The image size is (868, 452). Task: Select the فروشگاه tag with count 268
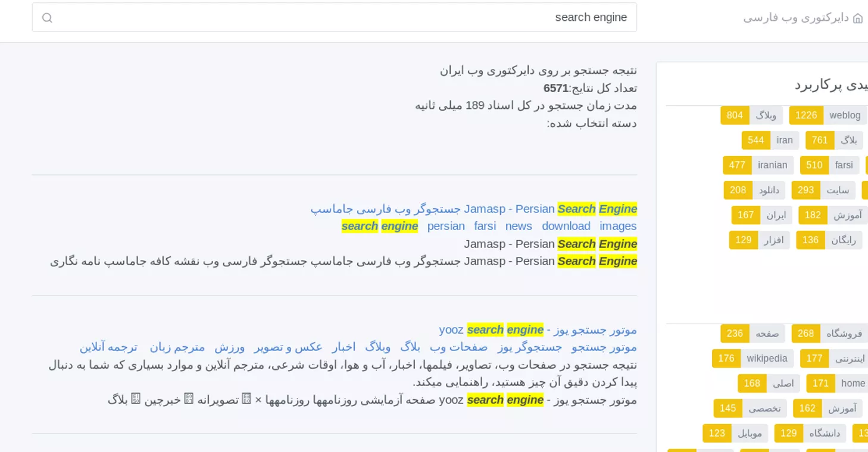pos(830,334)
